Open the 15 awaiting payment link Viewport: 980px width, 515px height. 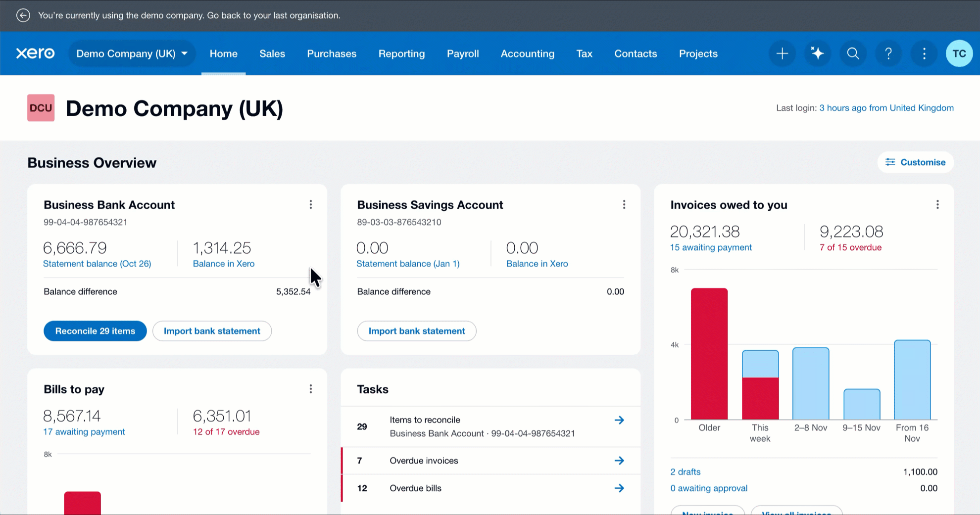click(710, 247)
